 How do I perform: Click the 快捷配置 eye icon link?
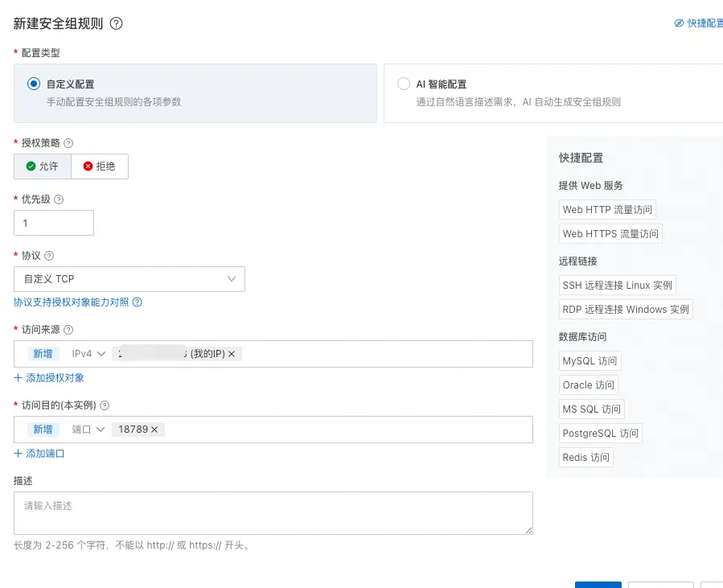click(699, 23)
